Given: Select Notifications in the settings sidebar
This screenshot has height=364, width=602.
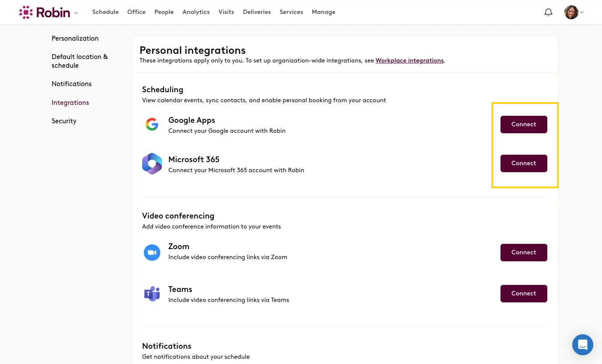Looking at the screenshot, I should pyautogui.click(x=72, y=84).
